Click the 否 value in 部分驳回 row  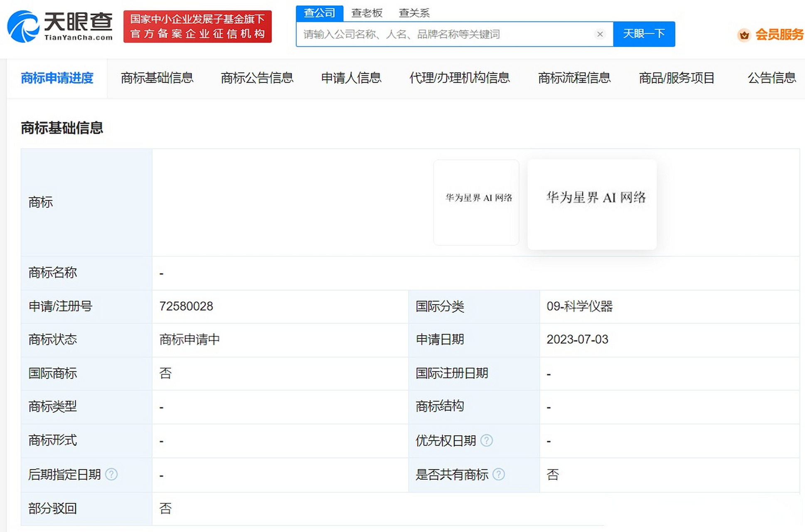[165, 509]
